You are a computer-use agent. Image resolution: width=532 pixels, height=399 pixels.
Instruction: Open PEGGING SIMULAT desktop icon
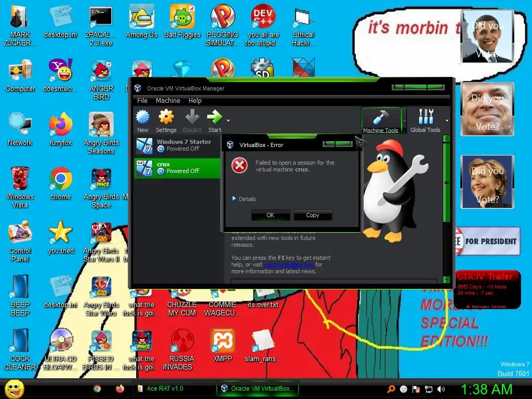[x=222, y=26]
